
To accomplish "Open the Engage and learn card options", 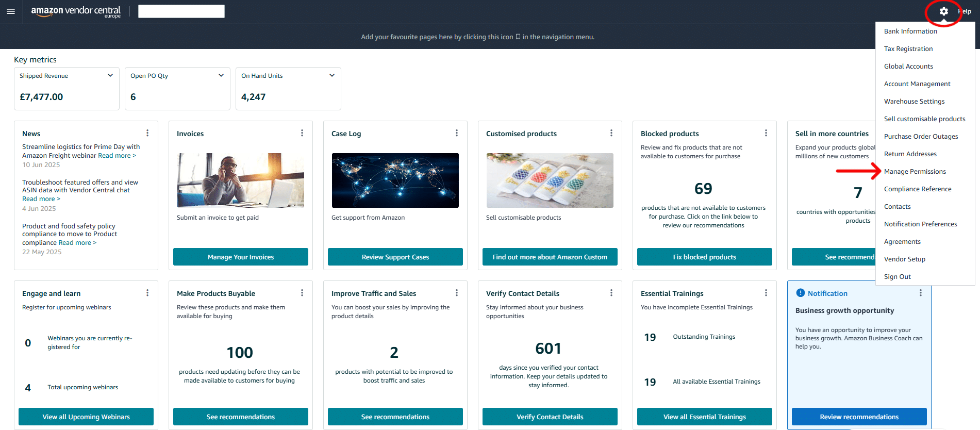I will tap(147, 293).
